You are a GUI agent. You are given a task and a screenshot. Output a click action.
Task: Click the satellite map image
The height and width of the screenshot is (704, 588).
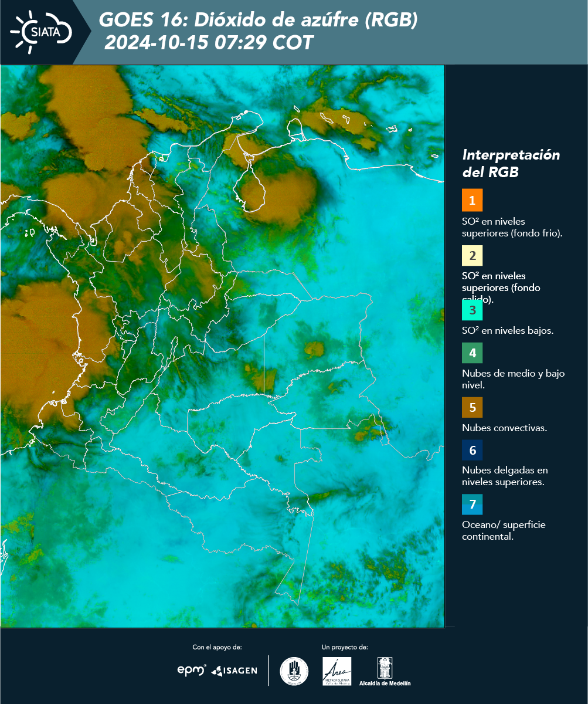coord(222,346)
